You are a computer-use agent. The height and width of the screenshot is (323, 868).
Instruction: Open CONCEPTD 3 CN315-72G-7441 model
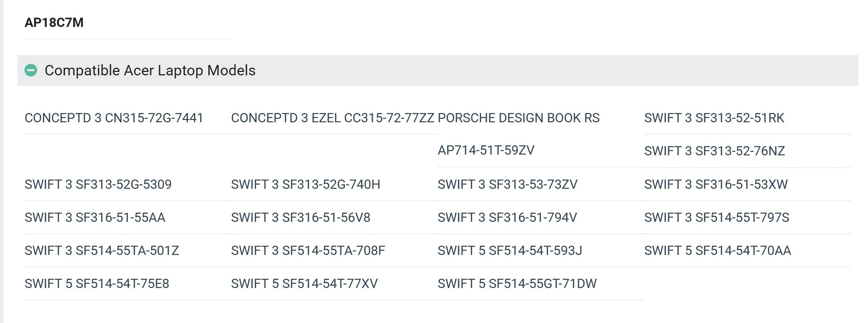click(x=114, y=118)
